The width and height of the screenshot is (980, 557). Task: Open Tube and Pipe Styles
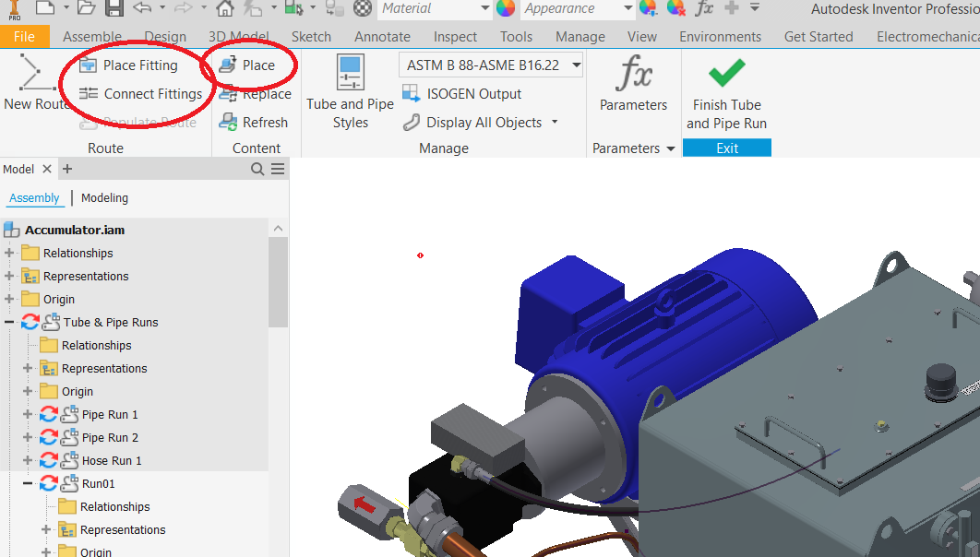350,92
